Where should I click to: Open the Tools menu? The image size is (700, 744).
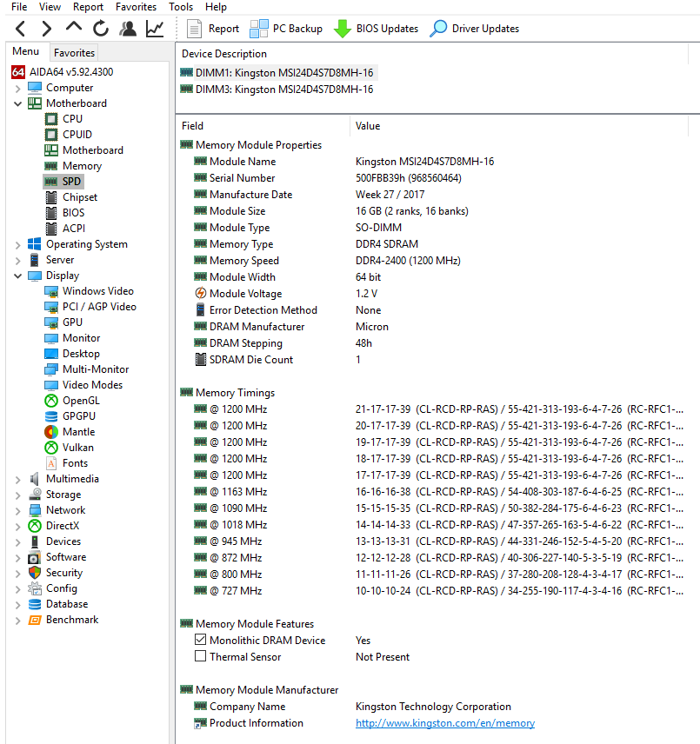181,7
